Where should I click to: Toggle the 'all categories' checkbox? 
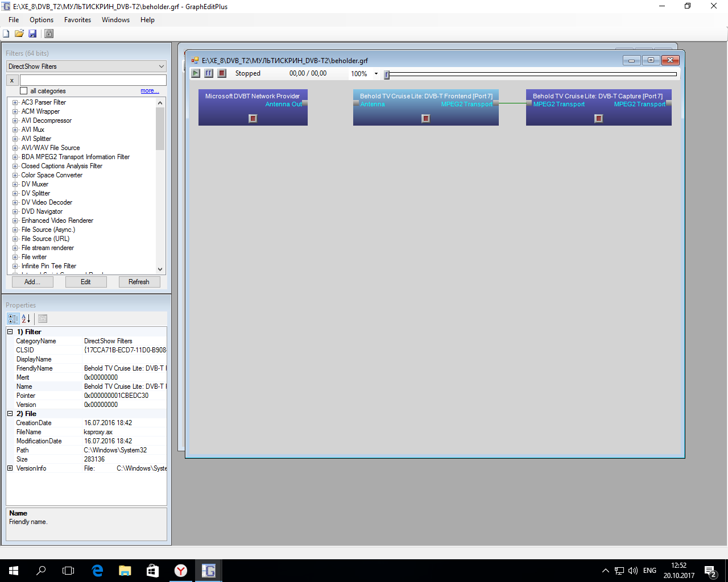24,91
